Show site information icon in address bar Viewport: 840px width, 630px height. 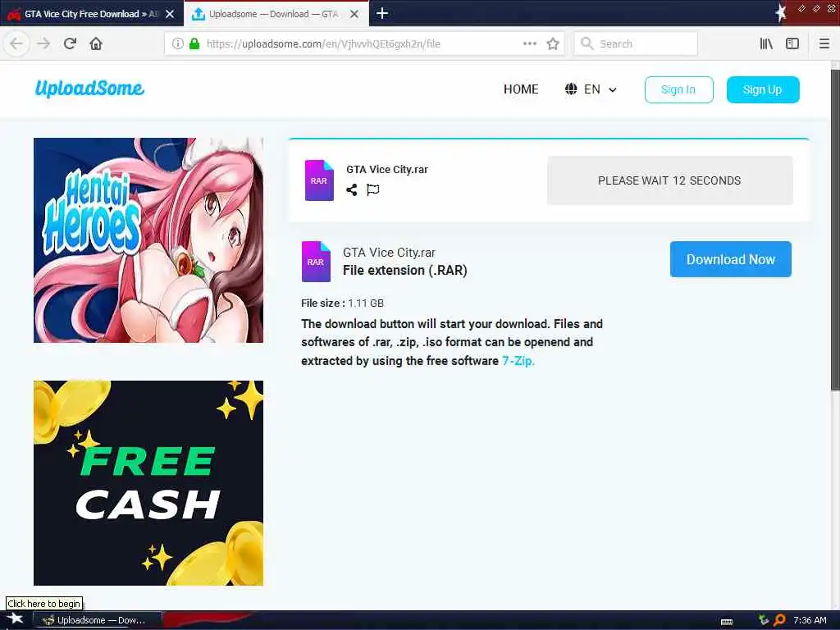(178, 43)
